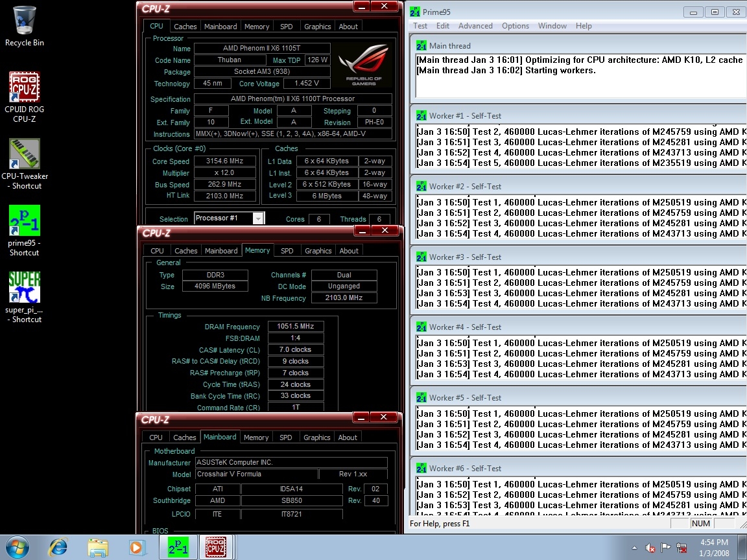Click the "SB850" southbridge value
The image size is (747, 560).
(292, 500)
